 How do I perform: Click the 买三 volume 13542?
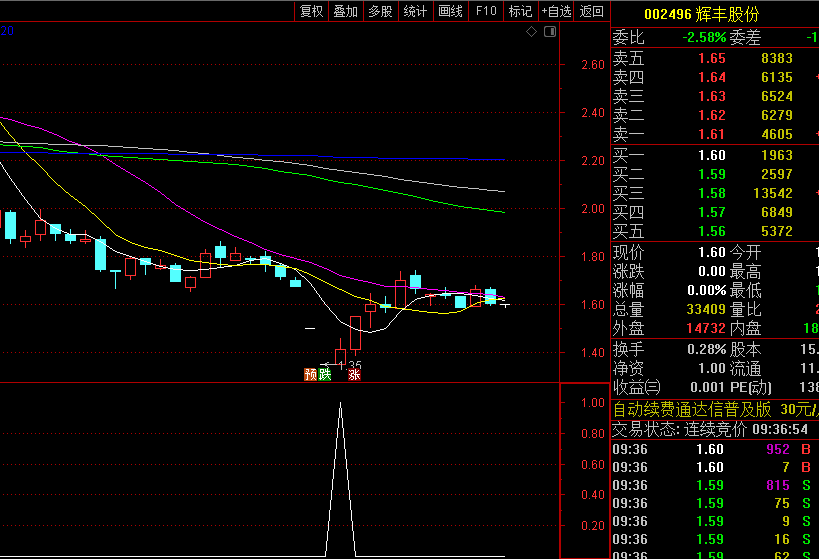773,193
